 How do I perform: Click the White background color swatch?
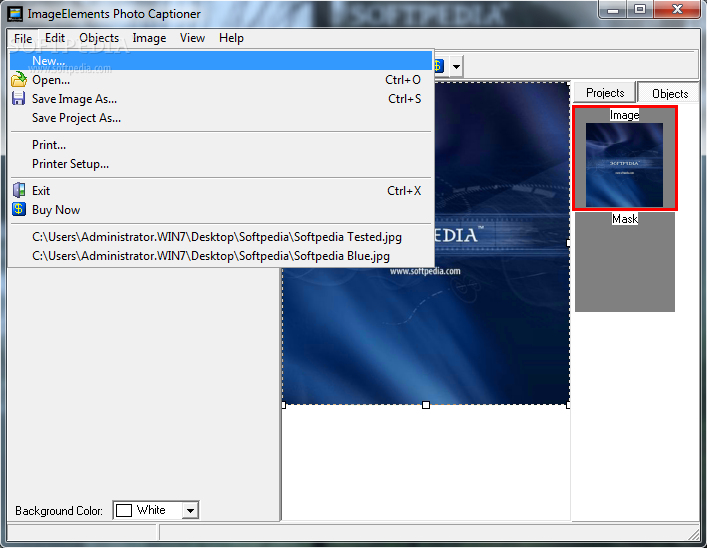124,510
